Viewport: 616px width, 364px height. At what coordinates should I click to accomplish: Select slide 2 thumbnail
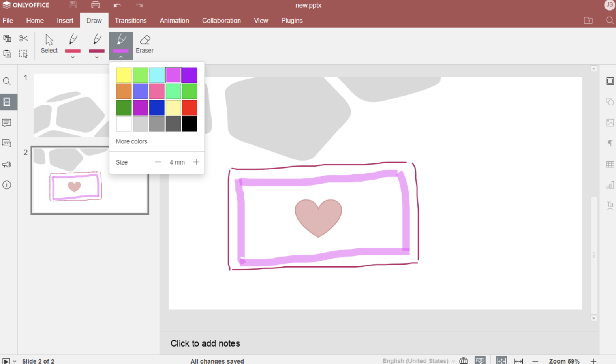coord(90,180)
